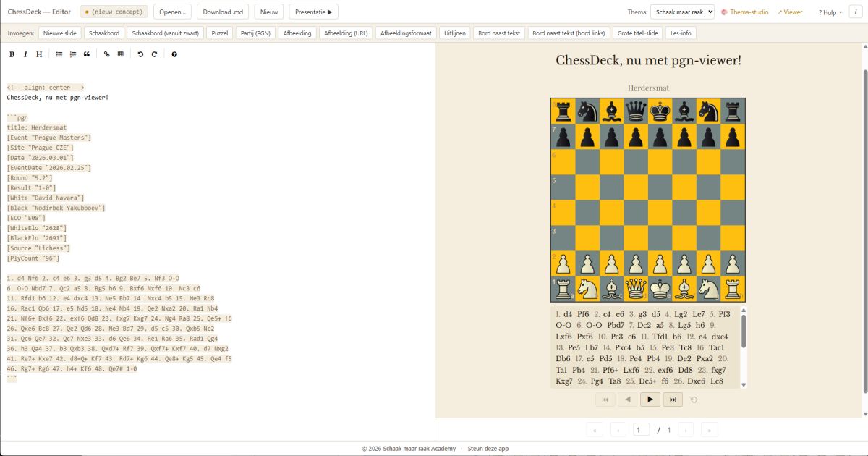Click the 'Herdersmat' board title
The width and height of the screenshot is (868, 456).
tap(648, 88)
